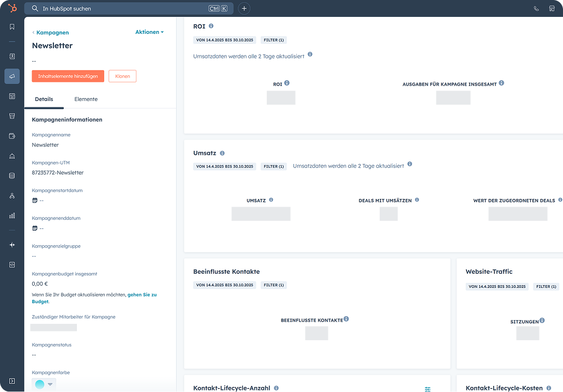Viewport: 563px width, 392px height.
Task: Click the plus quick-create button
Action: click(244, 9)
